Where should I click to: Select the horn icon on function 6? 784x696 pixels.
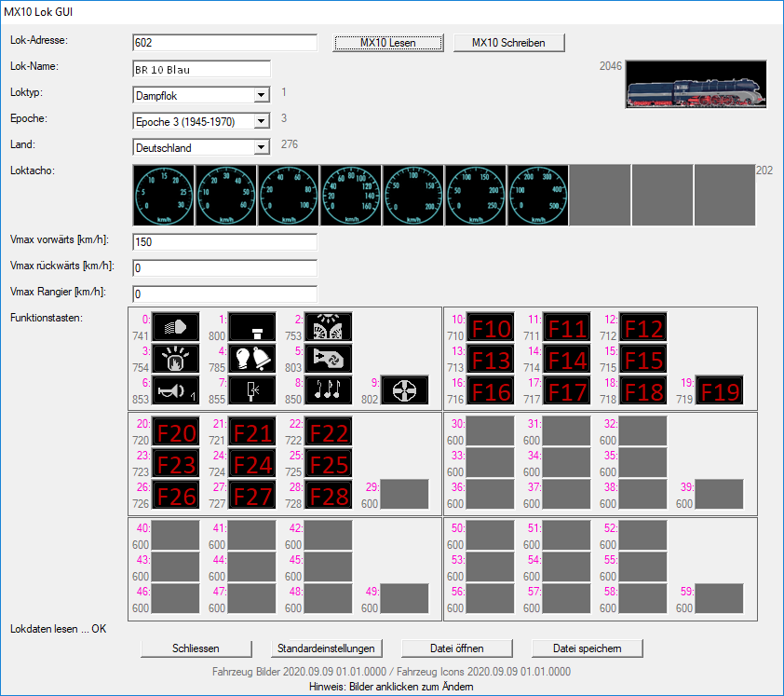[175, 389]
